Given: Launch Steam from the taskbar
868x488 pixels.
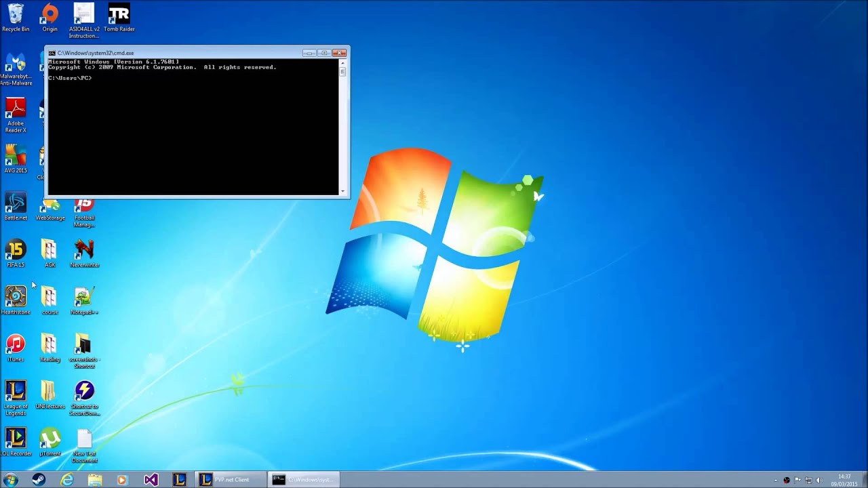Looking at the screenshot, I should click(x=39, y=480).
